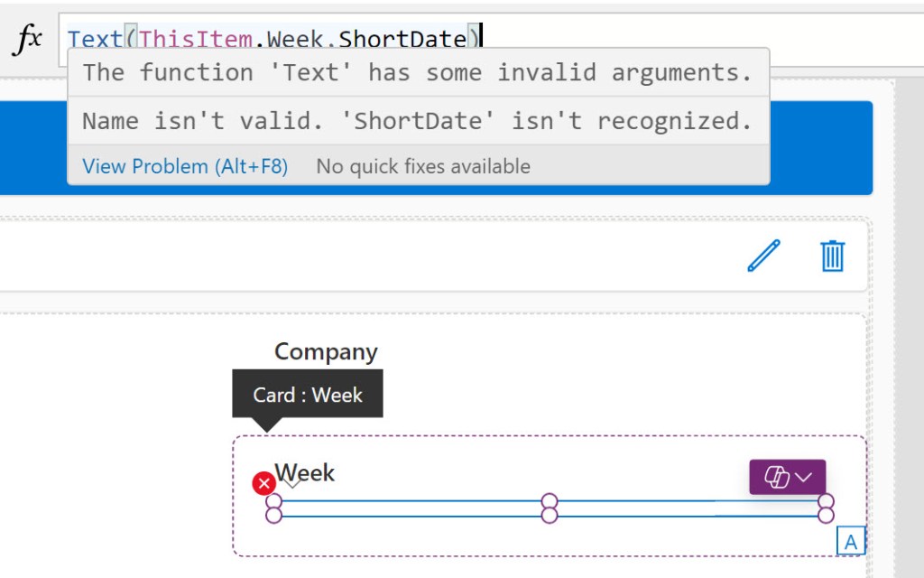
Task: Select the 'invalid arguments' error message
Action: 417,72
